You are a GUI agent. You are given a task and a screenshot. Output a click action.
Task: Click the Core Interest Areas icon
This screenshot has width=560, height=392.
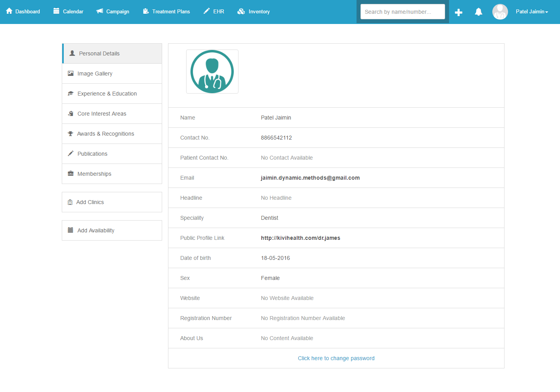(71, 113)
